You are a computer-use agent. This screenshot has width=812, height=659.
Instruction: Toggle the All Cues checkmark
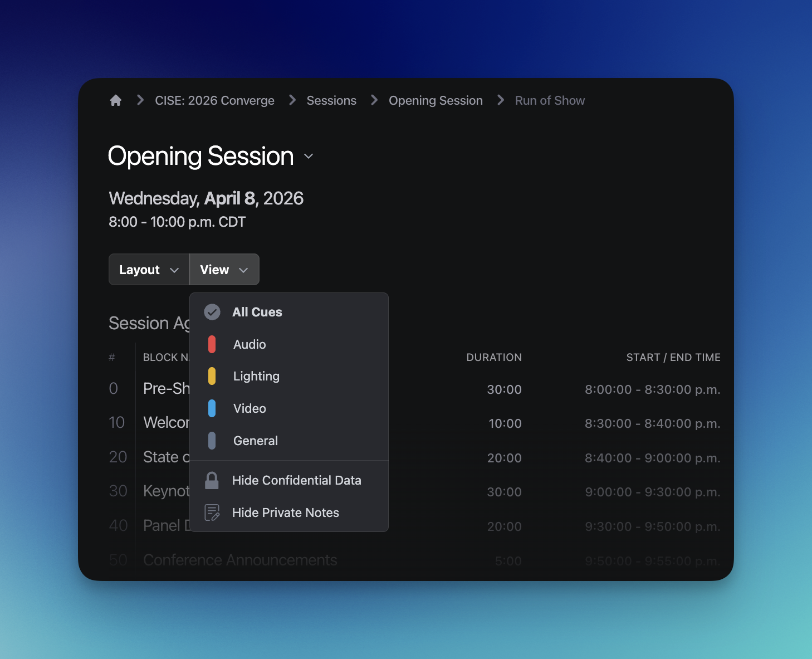pos(212,312)
